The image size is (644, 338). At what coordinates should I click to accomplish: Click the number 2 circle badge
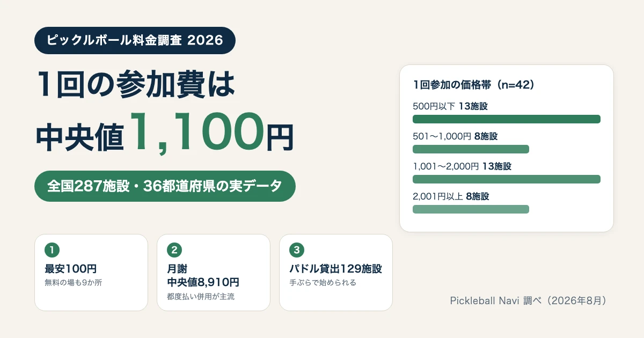[174, 250]
